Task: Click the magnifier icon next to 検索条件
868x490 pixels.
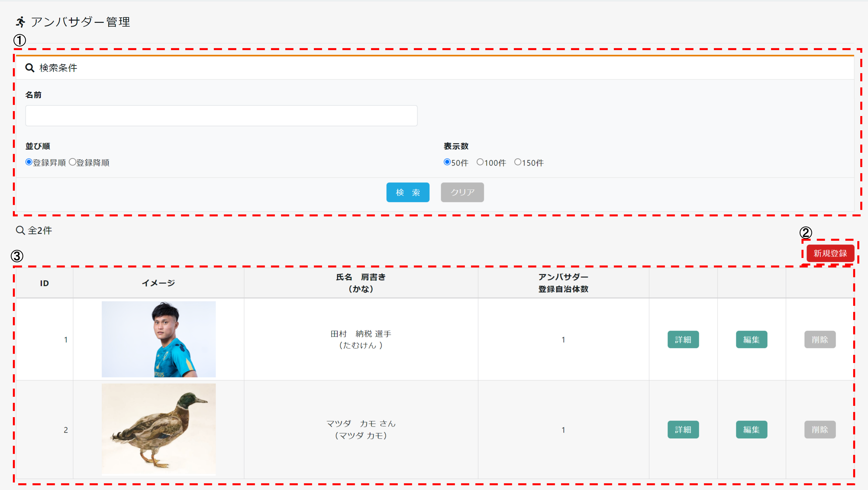Action: pos(30,68)
